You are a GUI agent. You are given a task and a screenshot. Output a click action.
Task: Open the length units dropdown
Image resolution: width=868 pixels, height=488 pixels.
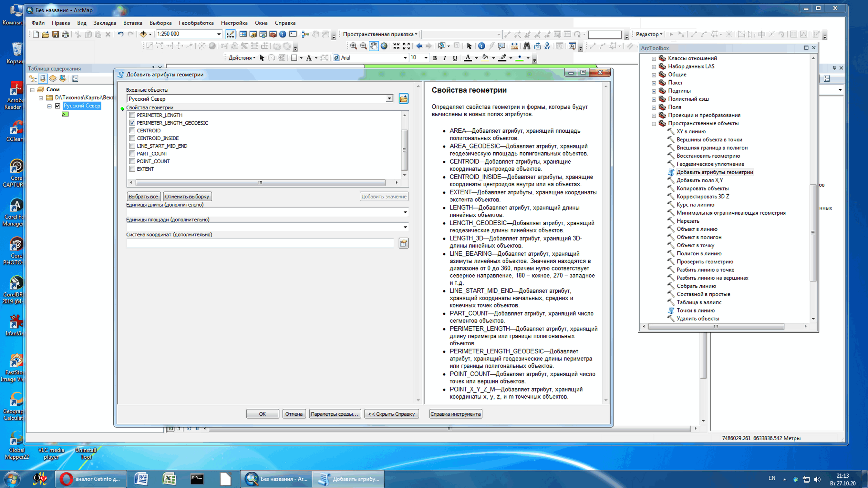[405, 212]
